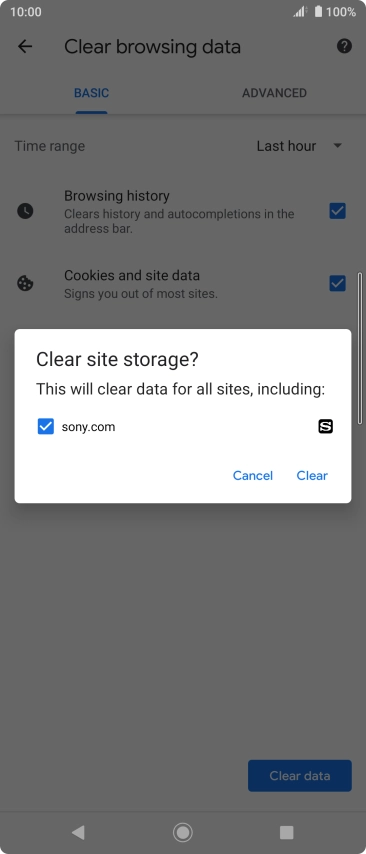Cancel the Clear site storage dialog
The width and height of the screenshot is (366, 854).
(x=253, y=475)
